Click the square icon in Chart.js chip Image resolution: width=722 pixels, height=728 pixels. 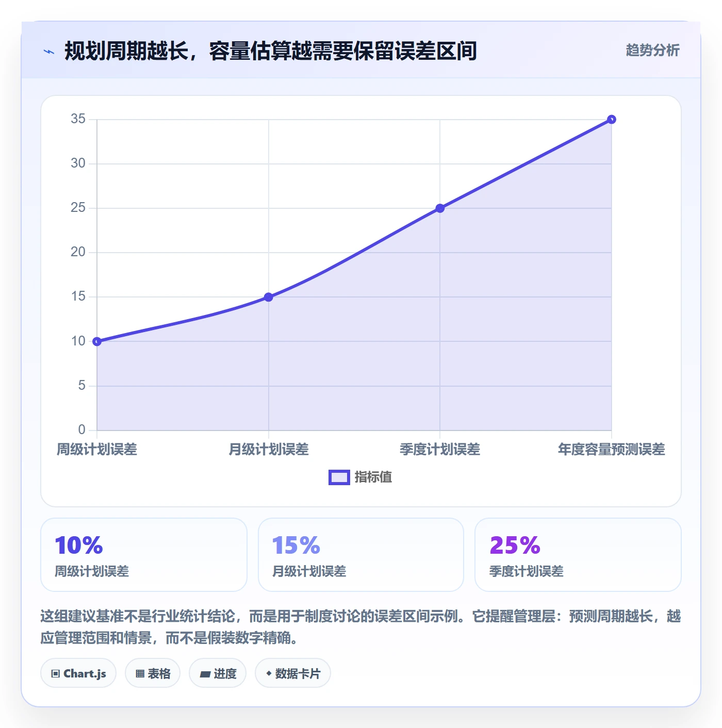pyautogui.click(x=56, y=674)
